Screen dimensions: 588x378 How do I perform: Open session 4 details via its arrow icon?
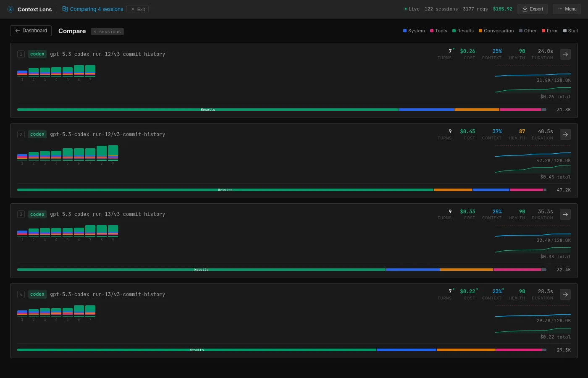(565, 294)
